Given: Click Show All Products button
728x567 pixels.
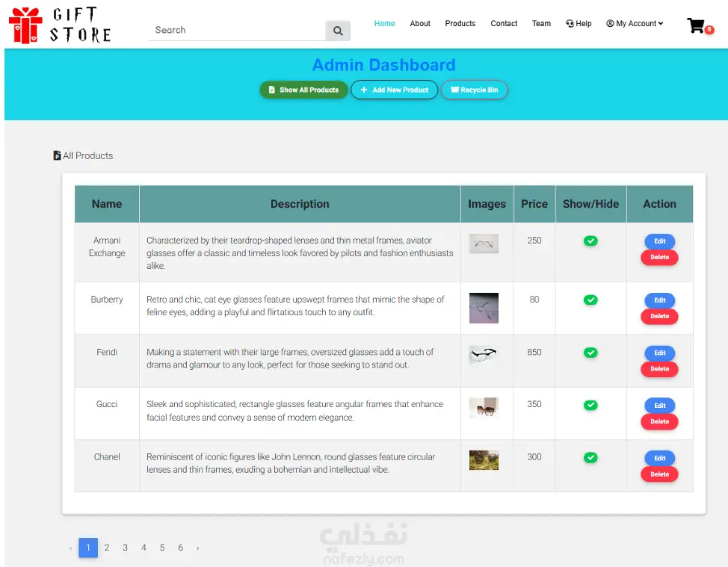Looking at the screenshot, I should point(303,90).
